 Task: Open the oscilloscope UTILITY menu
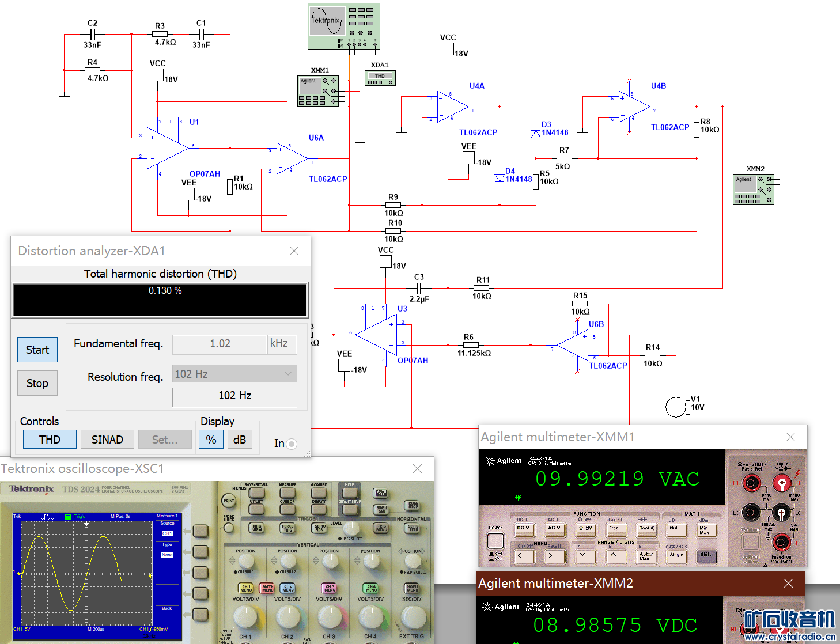[x=256, y=509]
